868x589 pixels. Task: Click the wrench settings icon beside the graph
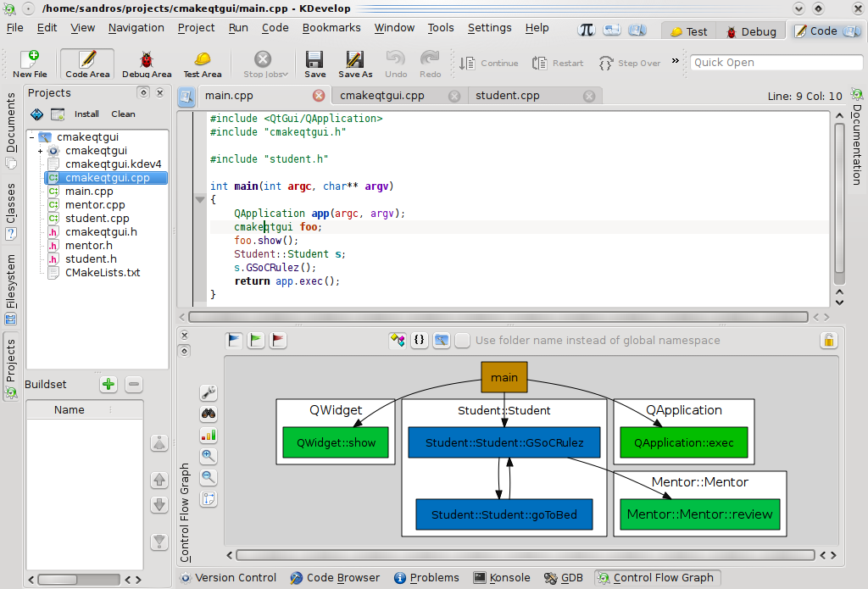click(x=209, y=392)
